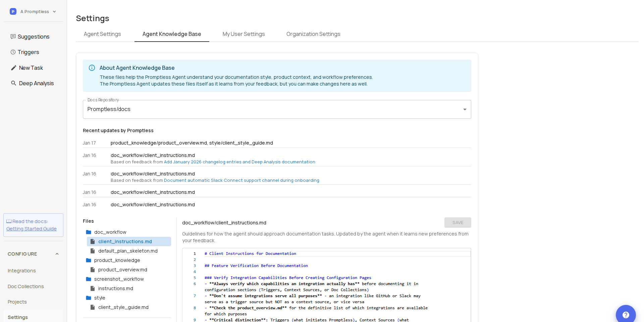The width and height of the screenshot is (644, 322).
Task: Open the floating help question mark button
Action: pyautogui.click(x=626, y=315)
